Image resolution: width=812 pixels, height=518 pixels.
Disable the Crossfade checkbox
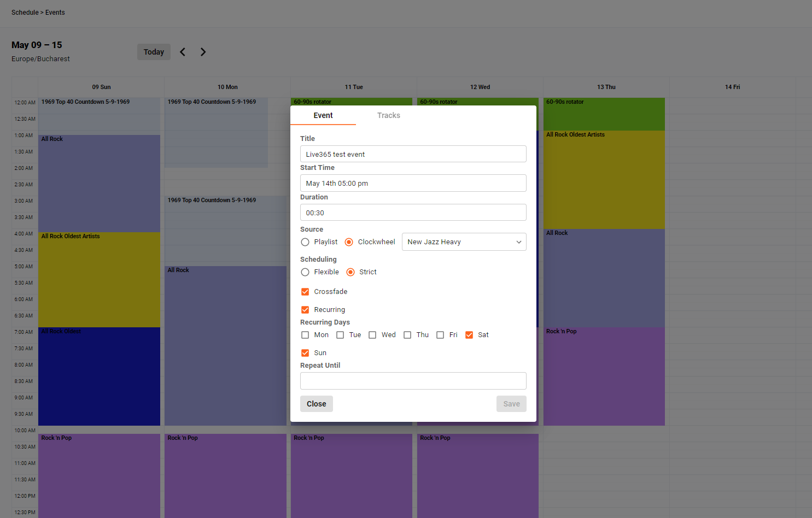click(305, 291)
